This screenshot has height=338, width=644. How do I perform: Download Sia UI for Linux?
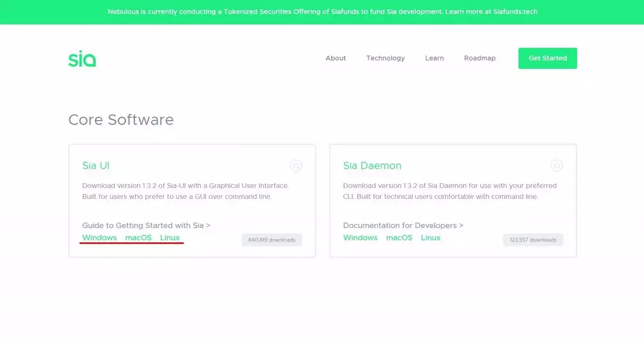170,238
